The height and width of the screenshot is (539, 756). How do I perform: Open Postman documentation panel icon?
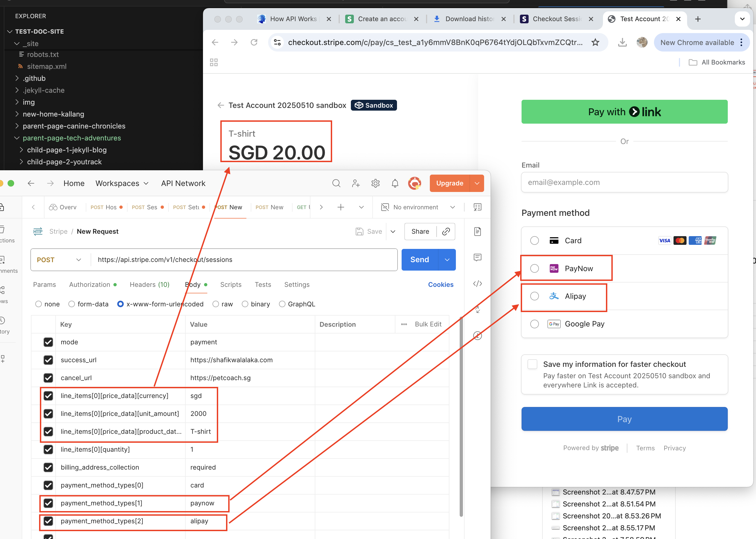tap(477, 231)
